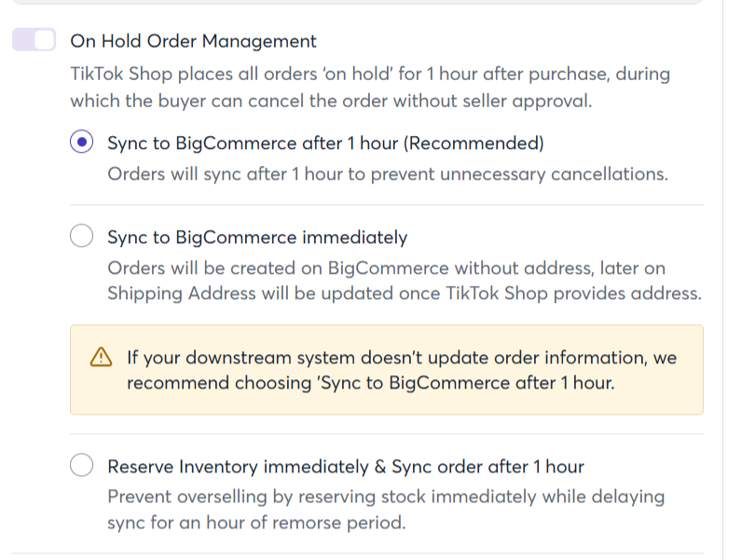Click the warning triangle icon in the banner
This screenshot has height=560, width=741.
click(x=100, y=357)
